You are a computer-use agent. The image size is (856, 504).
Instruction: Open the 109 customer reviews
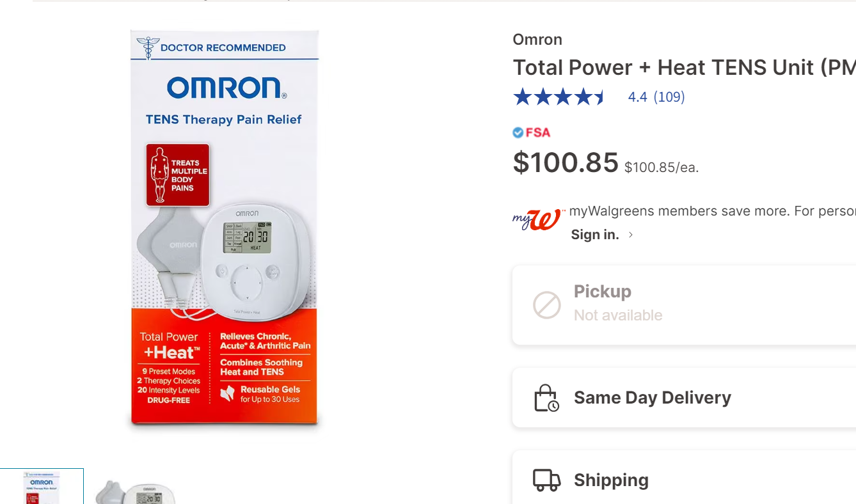point(669,97)
